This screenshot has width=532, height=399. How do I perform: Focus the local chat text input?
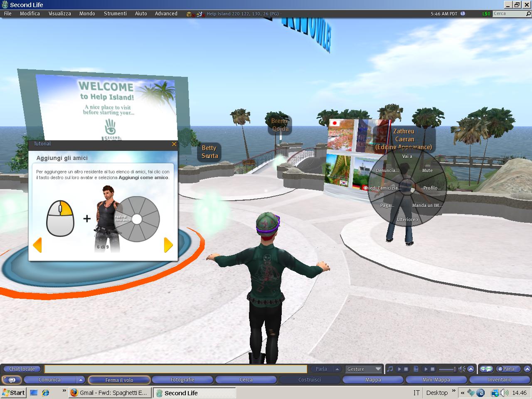(x=176, y=369)
